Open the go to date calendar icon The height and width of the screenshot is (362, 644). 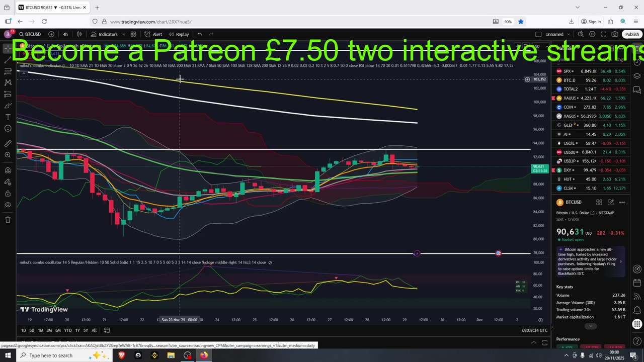pyautogui.click(x=107, y=330)
